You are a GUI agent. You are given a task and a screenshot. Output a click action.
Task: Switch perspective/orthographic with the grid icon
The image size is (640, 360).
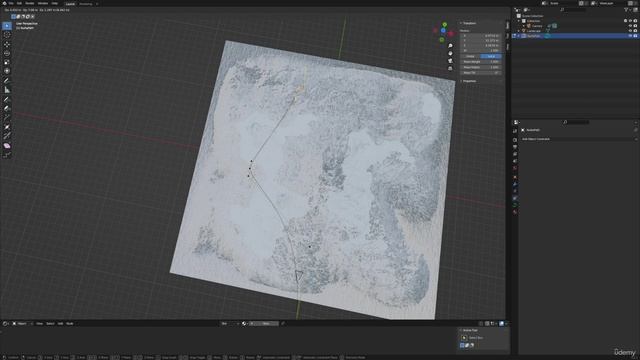pos(450,68)
